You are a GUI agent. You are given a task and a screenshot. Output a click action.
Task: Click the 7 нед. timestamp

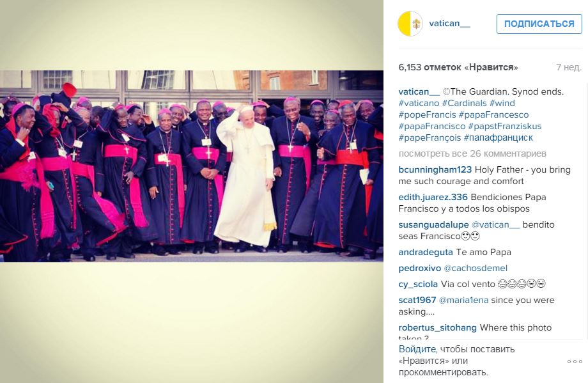click(x=568, y=68)
